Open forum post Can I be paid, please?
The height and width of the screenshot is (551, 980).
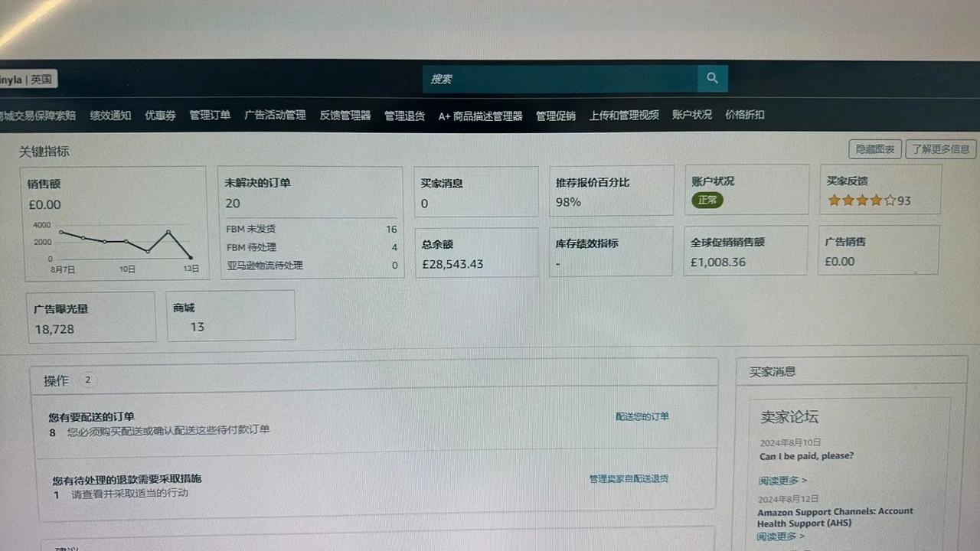(x=806, y=456)
